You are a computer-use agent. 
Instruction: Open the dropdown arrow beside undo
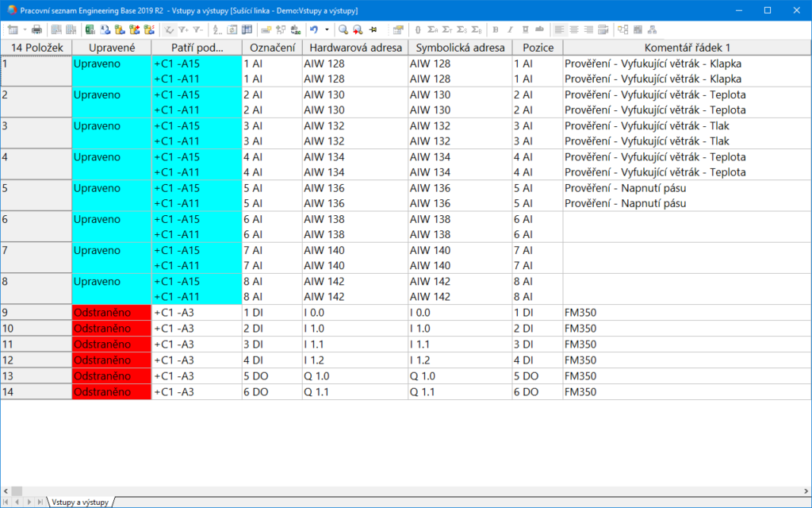pyautogui.click(x=326, y=29)
